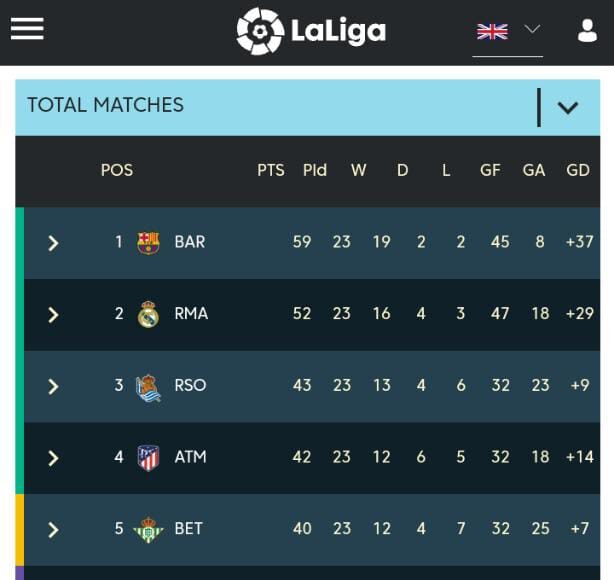
Task: Open the hamburger navigation menu
Action: click(27, 29)
